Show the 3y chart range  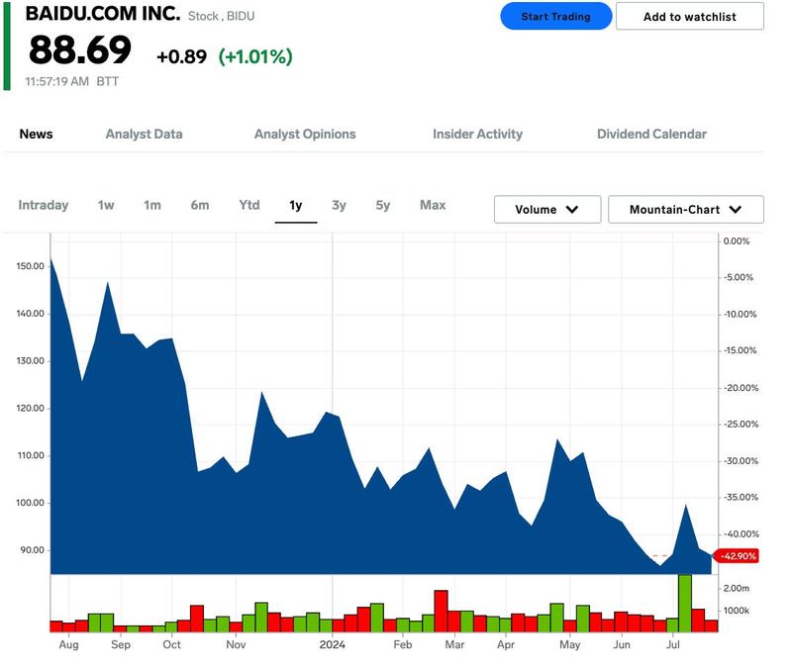point(339,206)
